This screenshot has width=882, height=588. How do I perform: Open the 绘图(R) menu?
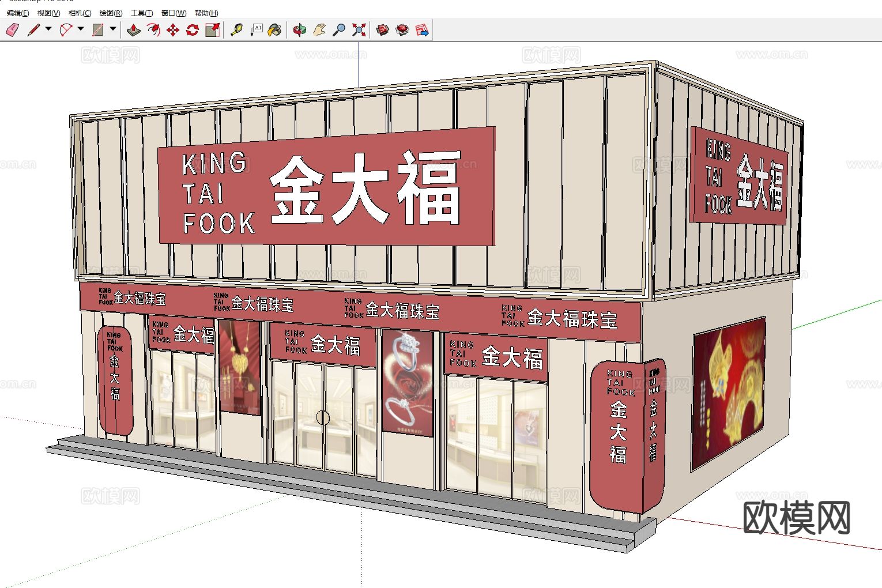(111, 13)
